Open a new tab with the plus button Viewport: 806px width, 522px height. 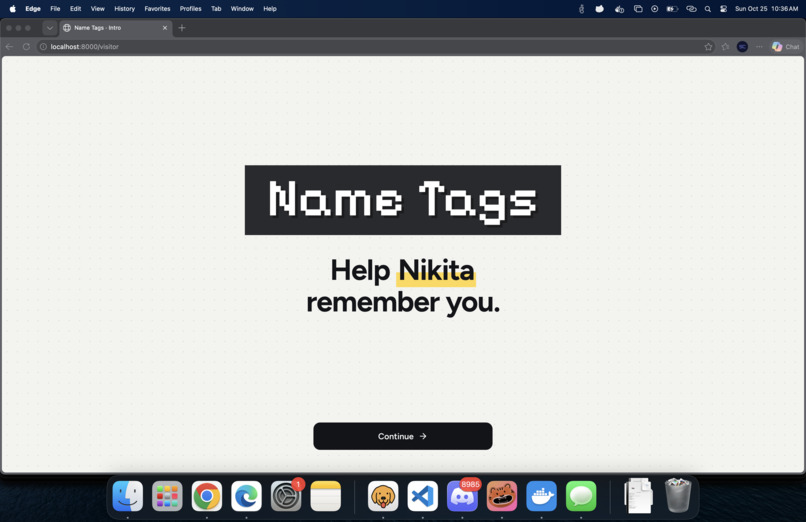[x=181, y=28]
